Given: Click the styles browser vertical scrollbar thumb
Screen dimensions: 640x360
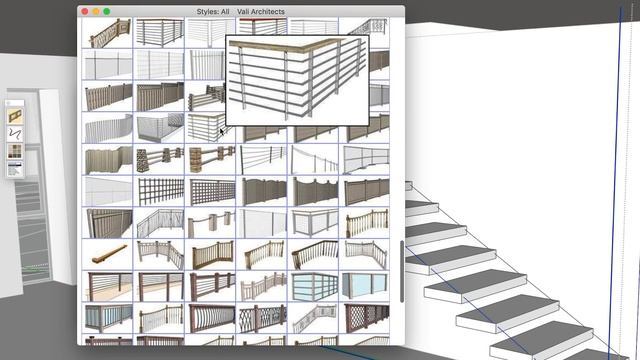Looking at the screenshot, I should [402, 271].
